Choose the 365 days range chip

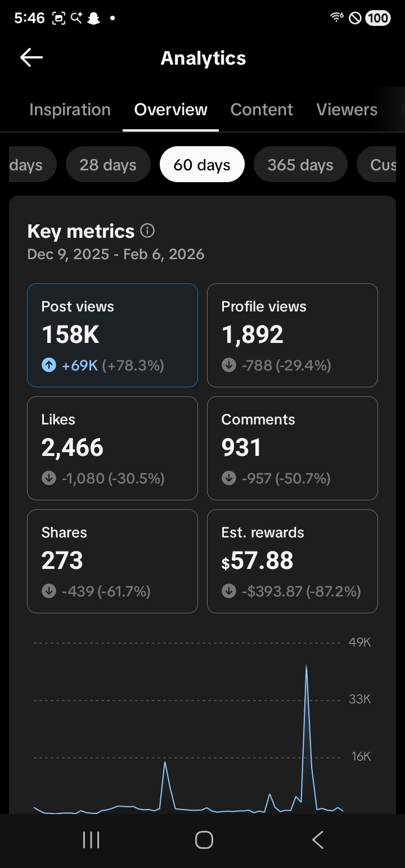[300, 165]
